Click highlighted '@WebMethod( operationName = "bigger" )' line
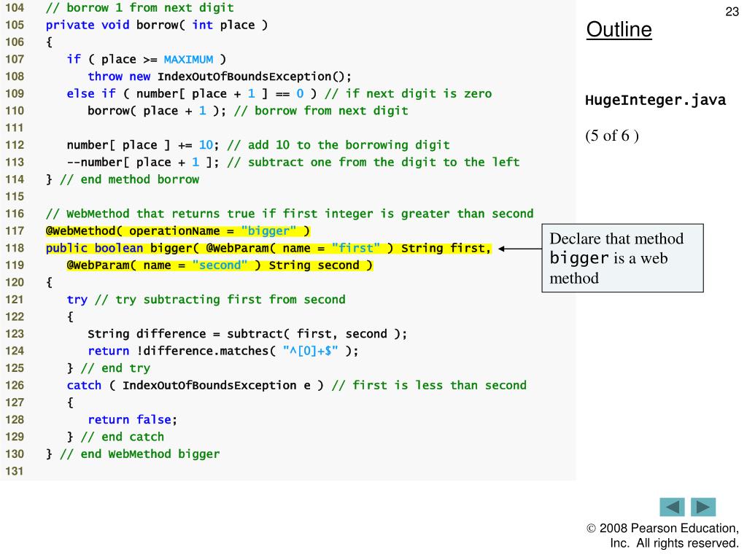The image size is (747, 560). click(x=178, y=231)
